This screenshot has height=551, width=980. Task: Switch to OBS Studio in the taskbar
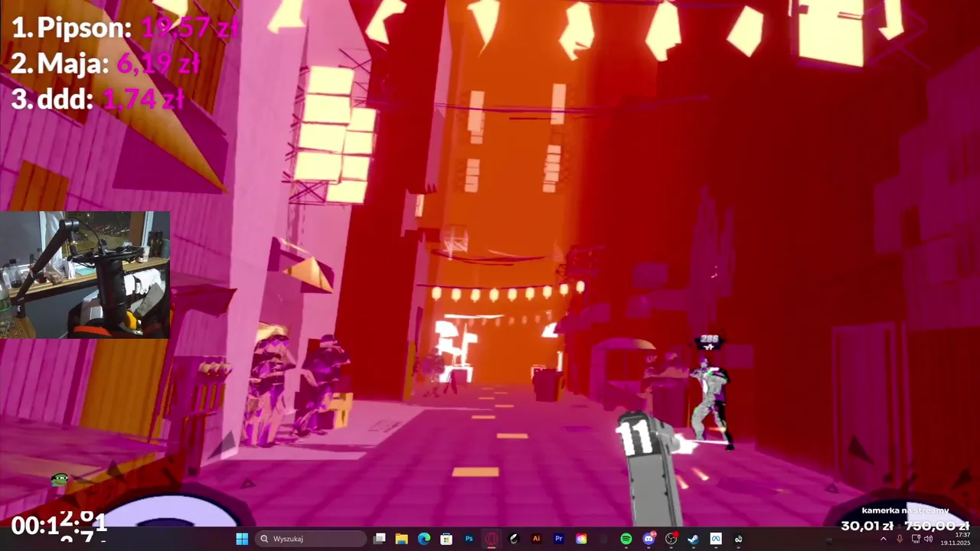click(x=671, y=539)
